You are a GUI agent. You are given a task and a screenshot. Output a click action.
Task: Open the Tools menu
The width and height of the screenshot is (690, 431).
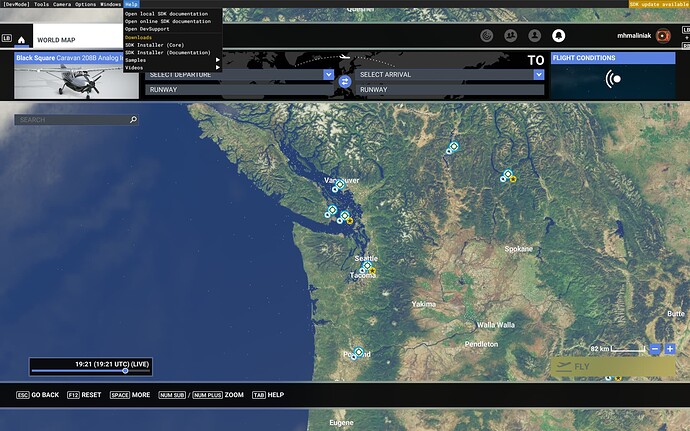point(41,4)
